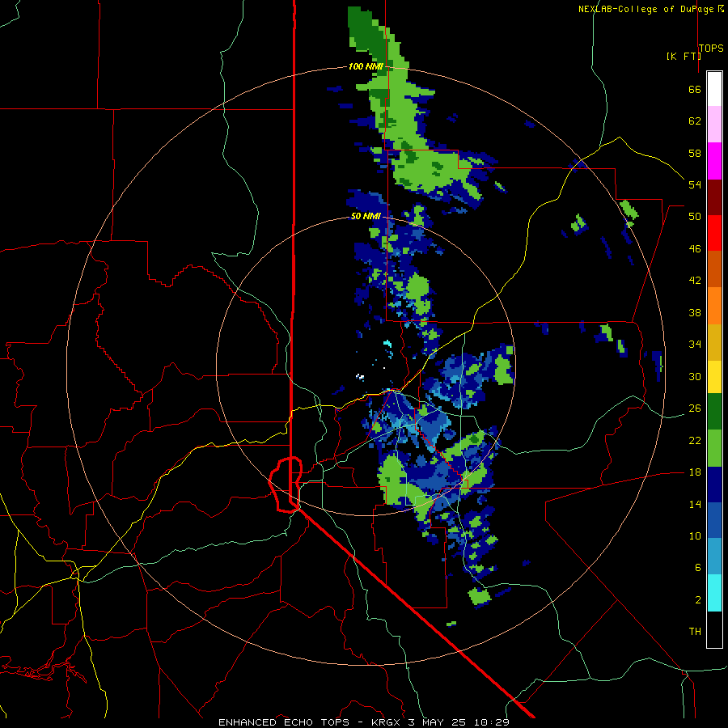Click the "34" legend value
This screenshot has height=728, width=728.
coord(695,345)
